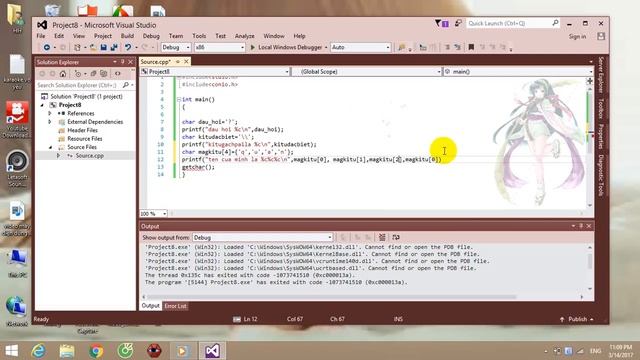The width and height of the screenshot is (640, 360).
Task: Click the notifications flag icon
Action: click(x=441, y=24)
